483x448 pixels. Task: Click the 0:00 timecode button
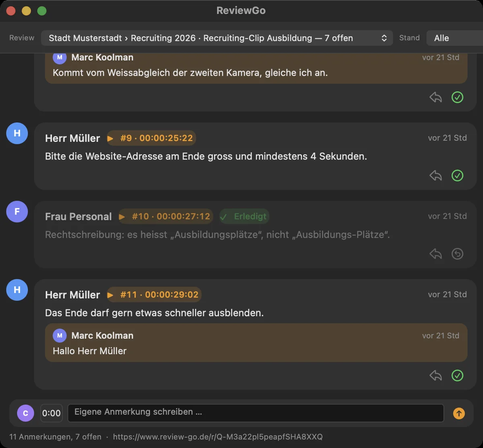tap(52, 413)
